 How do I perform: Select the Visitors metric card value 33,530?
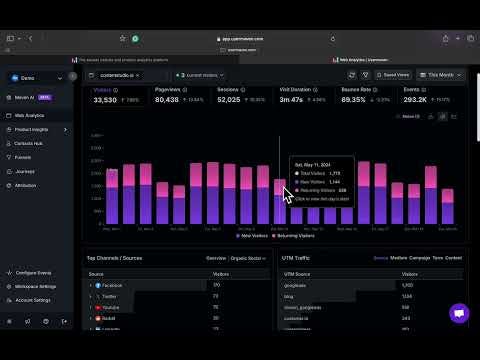[105, 100]
